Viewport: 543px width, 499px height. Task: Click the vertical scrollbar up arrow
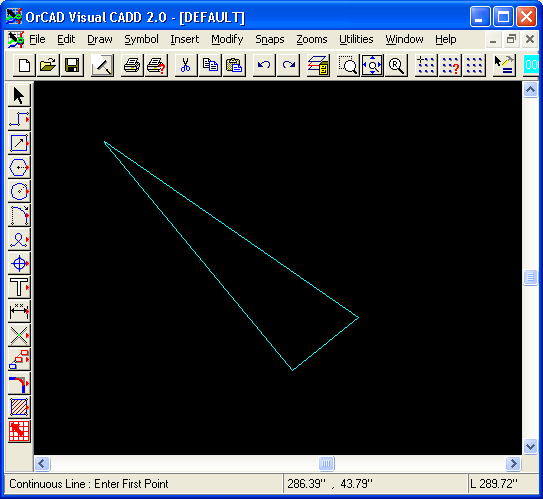530,90
